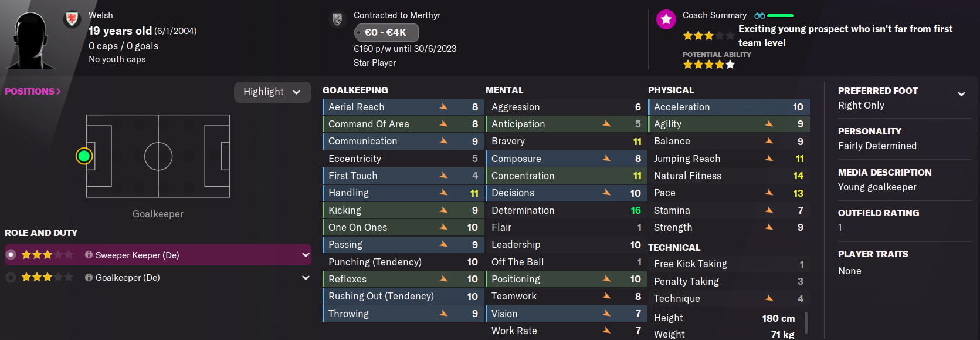Click the scrollbar beside Height and Weight
This screenshot has width=980, height=340.
click(806, 323)
